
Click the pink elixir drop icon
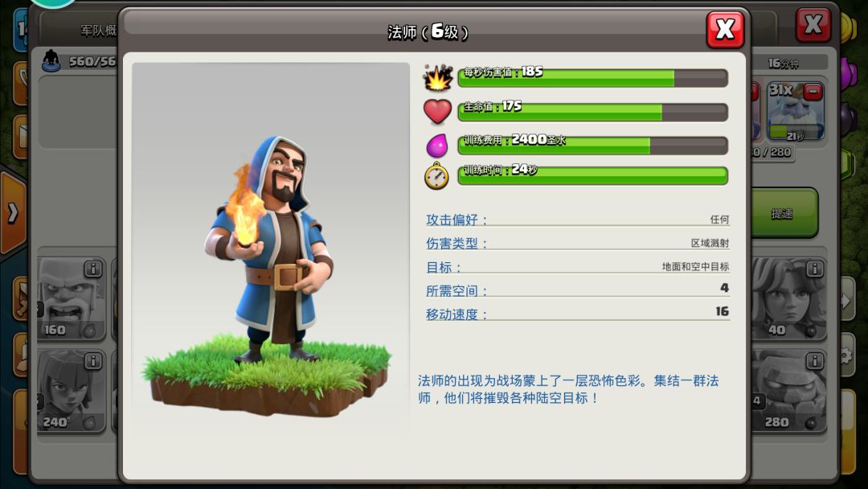click(x=436, y=145)
